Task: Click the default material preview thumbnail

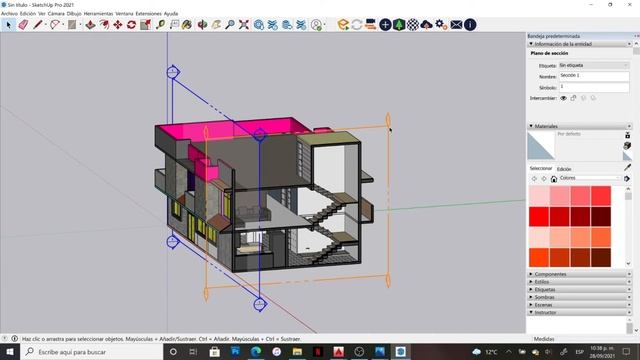Action: coord(541,145)
